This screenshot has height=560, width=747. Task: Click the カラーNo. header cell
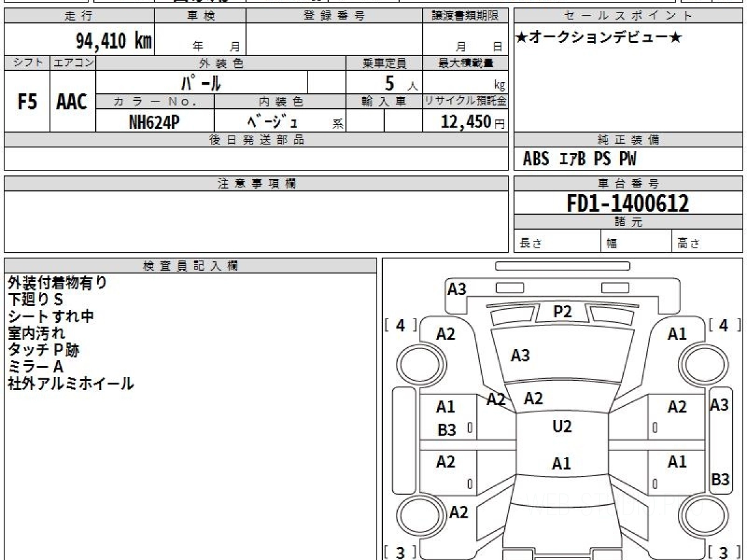pyautogui.click(x=155, y=101)
